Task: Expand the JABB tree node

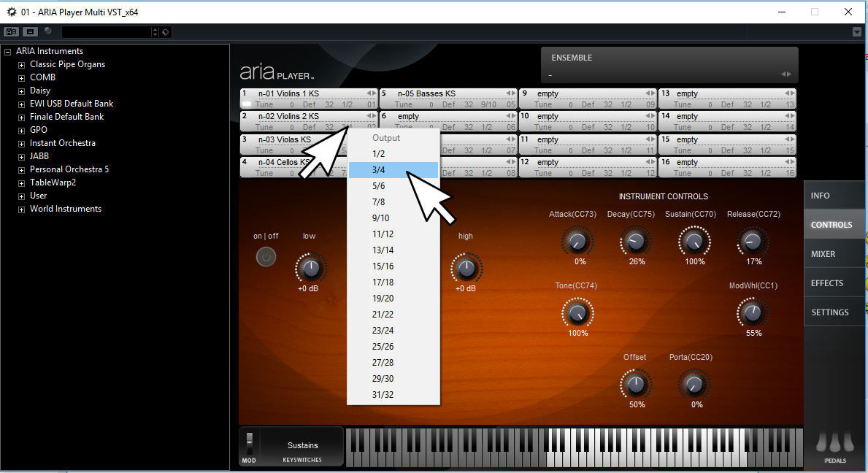Action: tap(22, 156)
